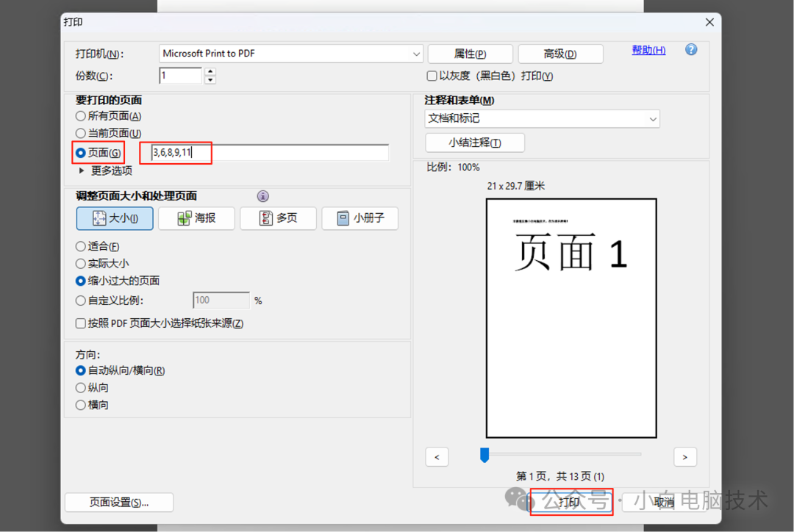
Task: Click the 属性 properties button
Action: pos(470,54)
